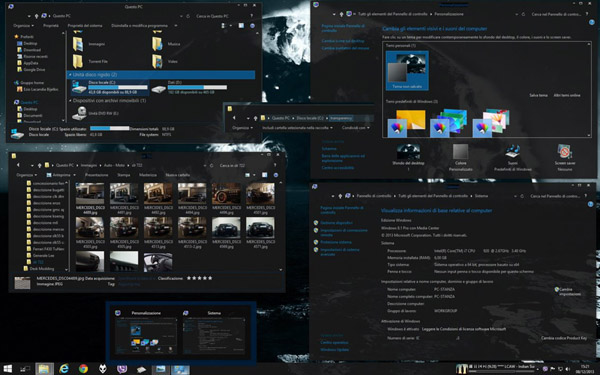
Task: Click Personalizzazione taskbar preview thumbnail
Action: 146,332
